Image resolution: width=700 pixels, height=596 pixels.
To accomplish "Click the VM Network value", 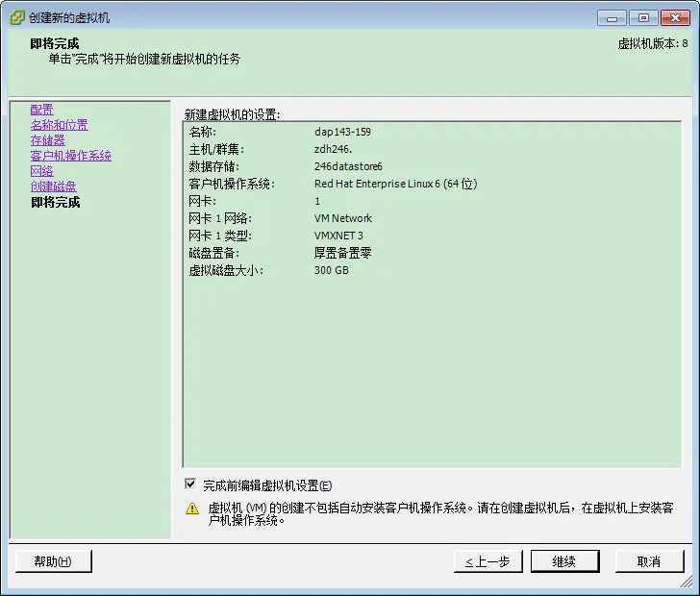I will pyautogui.click(x=343, y=218).
